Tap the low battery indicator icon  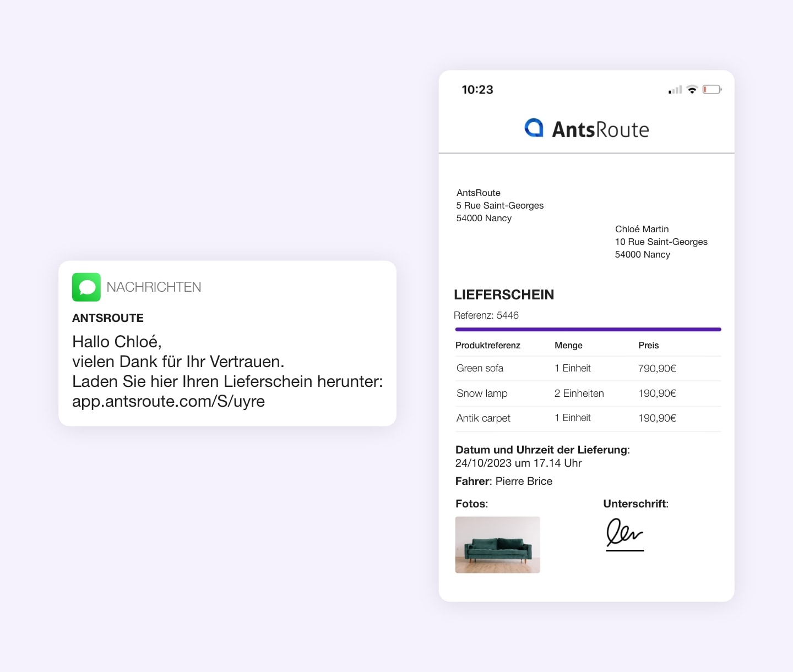tap(711, 90)
